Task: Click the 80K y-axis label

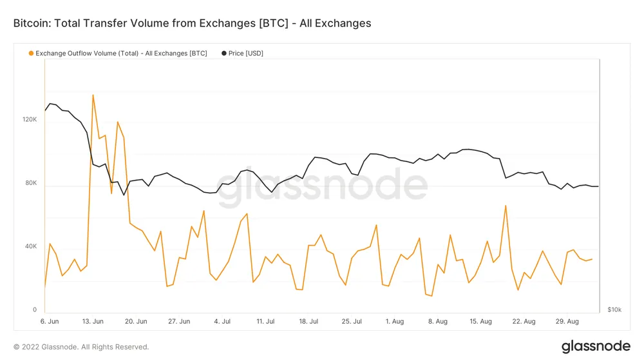Action: pyautogui.click(x=31, y=183)
